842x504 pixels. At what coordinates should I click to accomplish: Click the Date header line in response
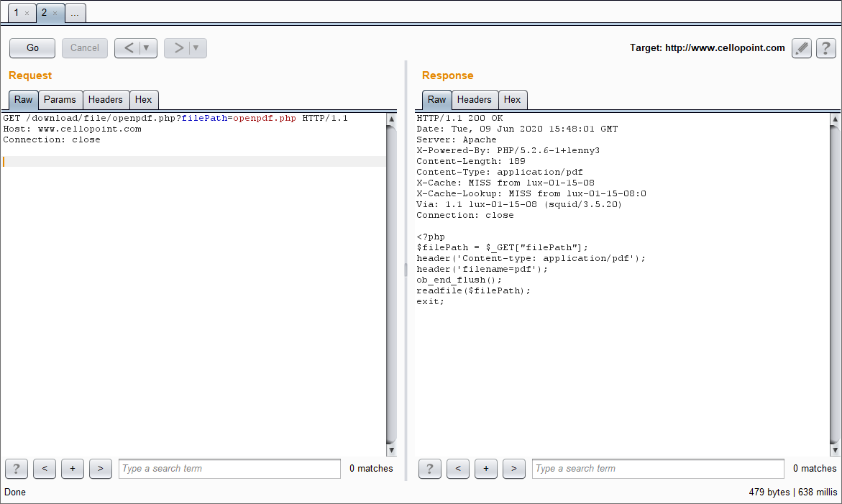coord(517,129)
